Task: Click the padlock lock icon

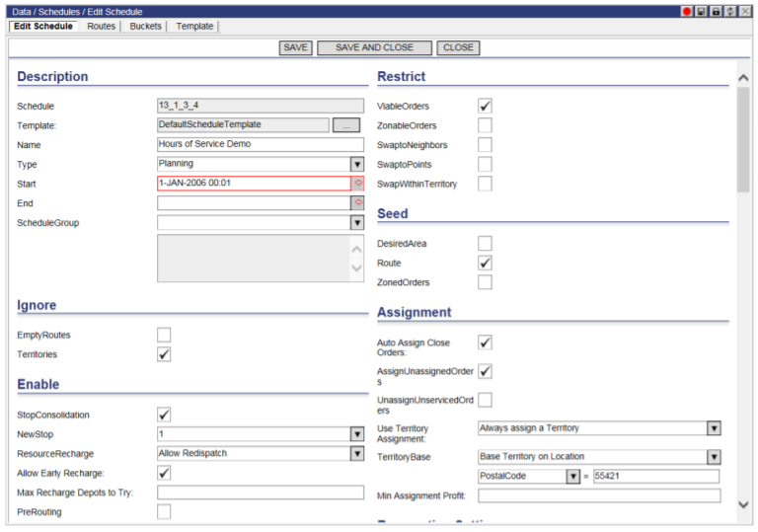Action: (x=716, y=11)
